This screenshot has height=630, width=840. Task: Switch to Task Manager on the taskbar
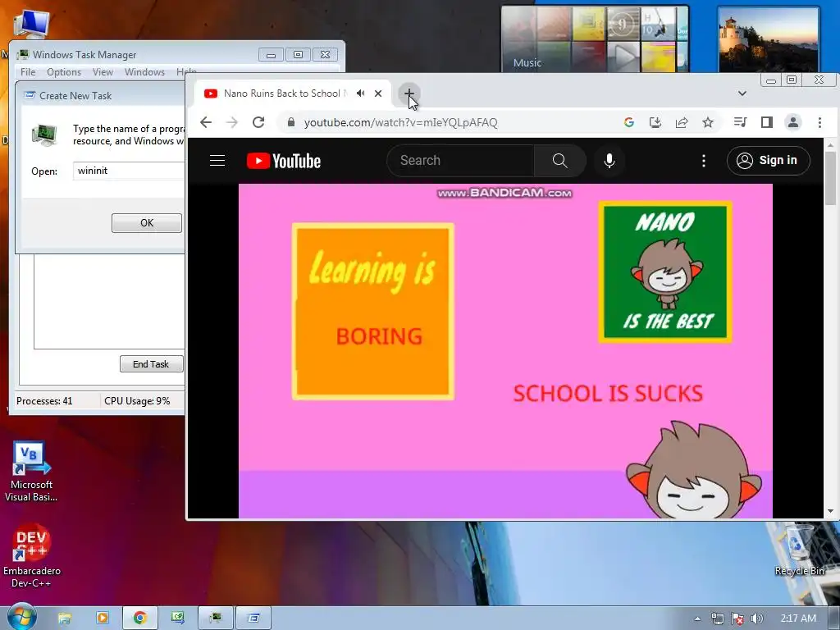click(x=216, y=618)
